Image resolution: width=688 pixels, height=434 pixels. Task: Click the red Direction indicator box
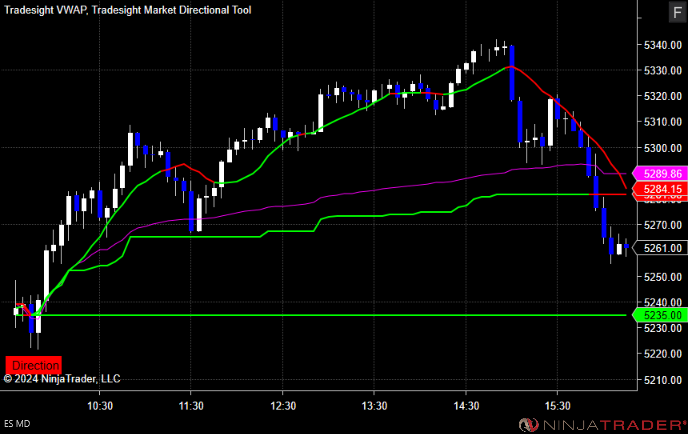(34, 365)
